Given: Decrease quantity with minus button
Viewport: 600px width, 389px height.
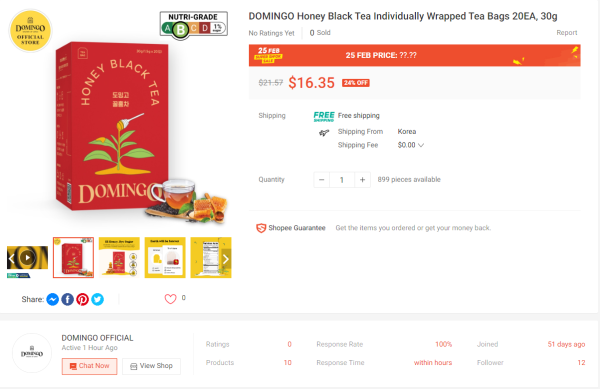Looking at the screenshot, I should click(x=321, y=180).
